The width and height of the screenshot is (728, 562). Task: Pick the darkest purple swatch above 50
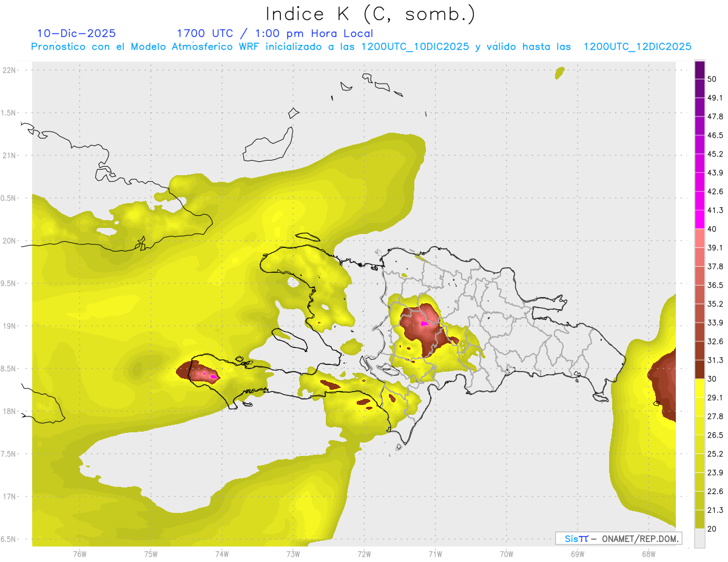pos(700,70)
